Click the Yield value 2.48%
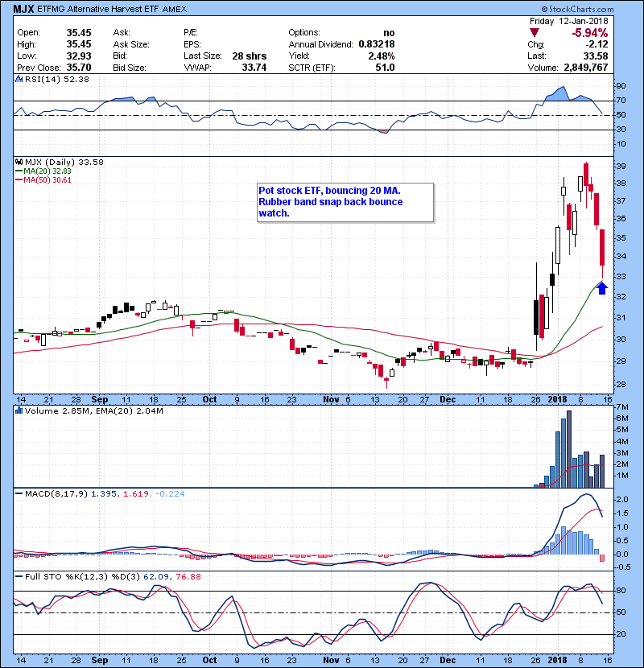644x668 pixels. click(x=382, y=56)
